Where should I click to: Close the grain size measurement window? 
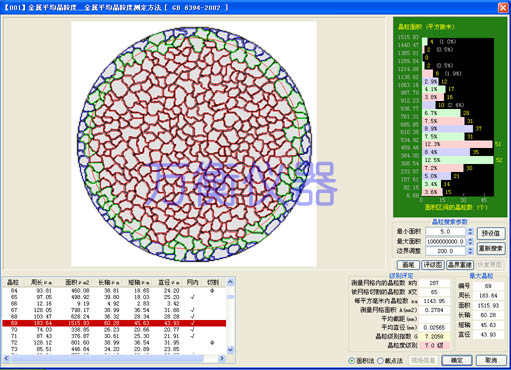pos(503,7)
